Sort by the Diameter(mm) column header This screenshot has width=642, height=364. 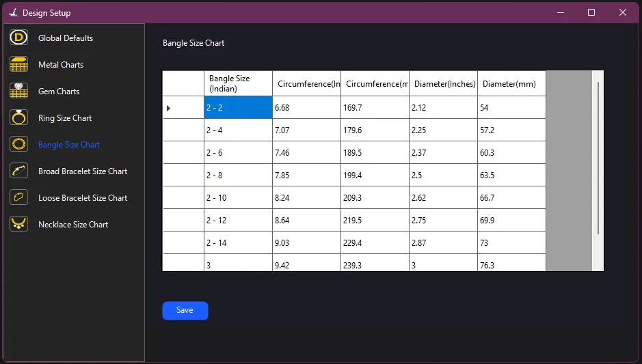511,83
